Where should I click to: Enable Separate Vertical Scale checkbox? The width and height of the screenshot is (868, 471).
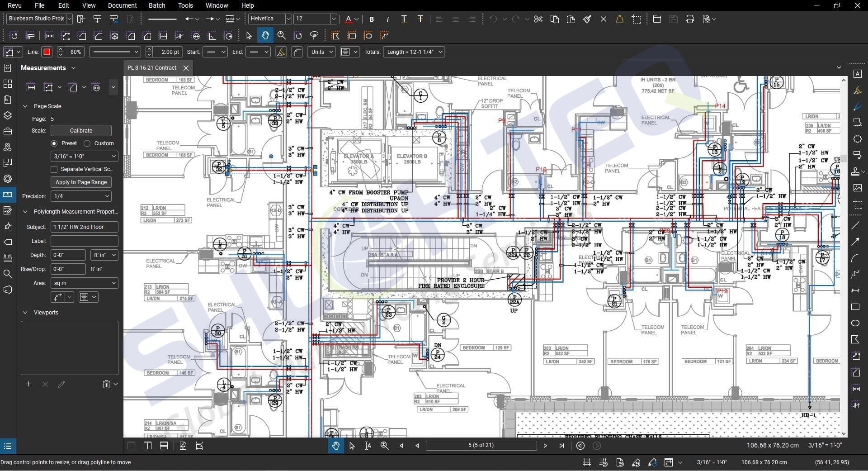pos(54,169)
